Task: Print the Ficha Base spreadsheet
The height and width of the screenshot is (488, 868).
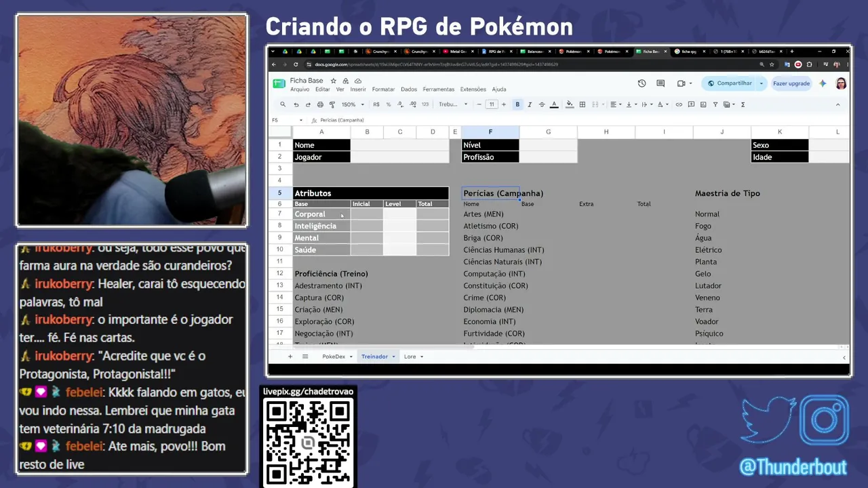Action: click(320, 104)
